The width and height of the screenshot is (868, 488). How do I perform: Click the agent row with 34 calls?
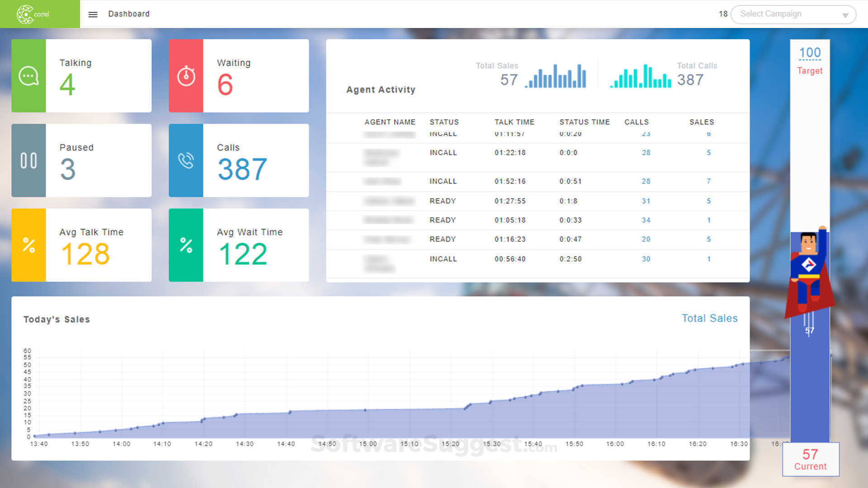pos(537,220)
